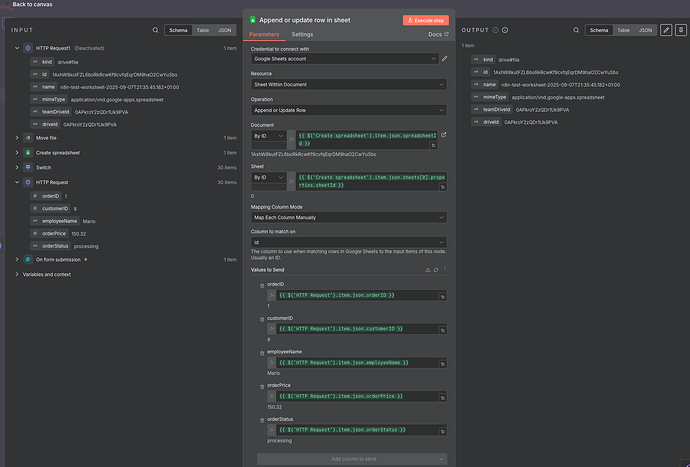Click the edit output pencil icon
This screenshot has height=467, width=690.
click(x=667, y=31)
